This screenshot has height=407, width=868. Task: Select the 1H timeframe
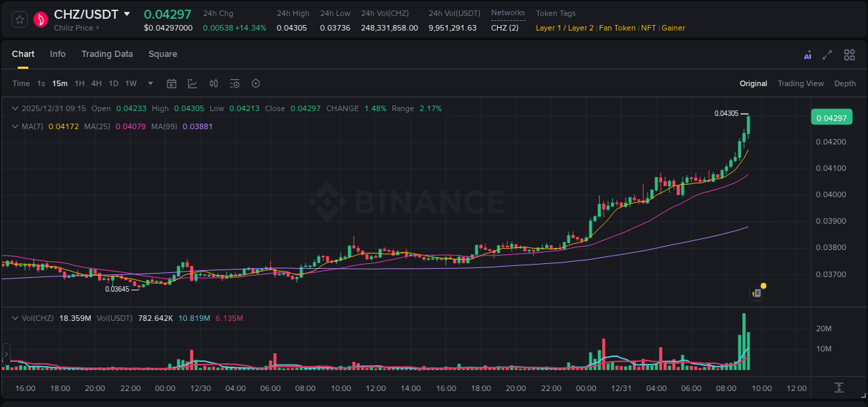pyautogui.click(x=81, y=83)
